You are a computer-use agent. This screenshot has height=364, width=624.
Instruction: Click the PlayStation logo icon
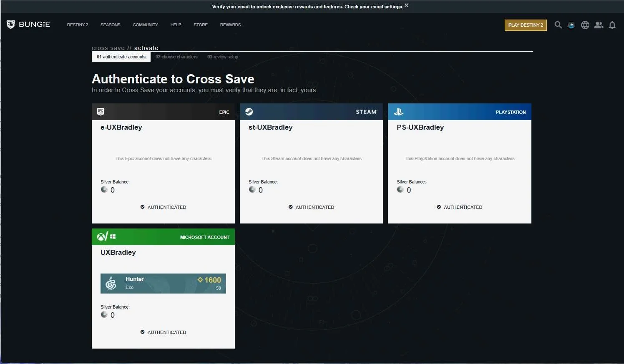coord(398,112)
